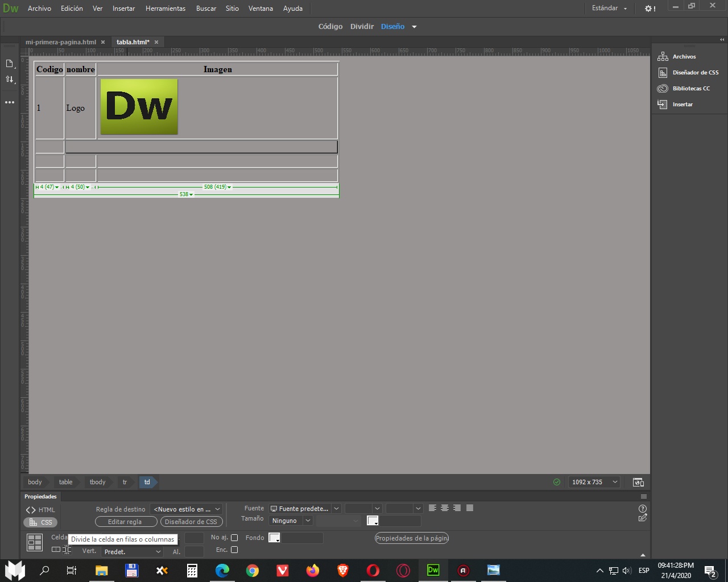Open the Archivos panel icon
Image resolution: width=728 pixels, height=582 pixels.
coord(663,56)
